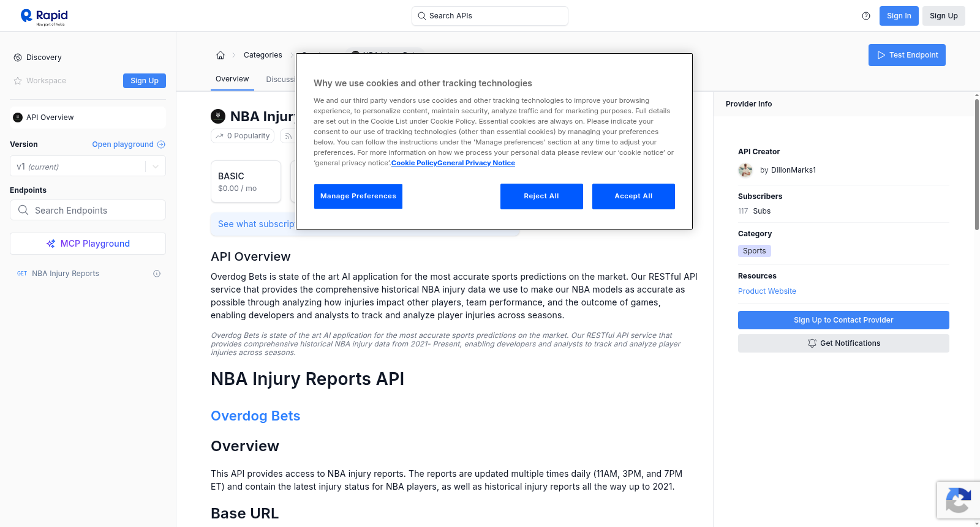Click DillonMarks1 avatar image
980x527 pixels.
[x=745, y=170]
